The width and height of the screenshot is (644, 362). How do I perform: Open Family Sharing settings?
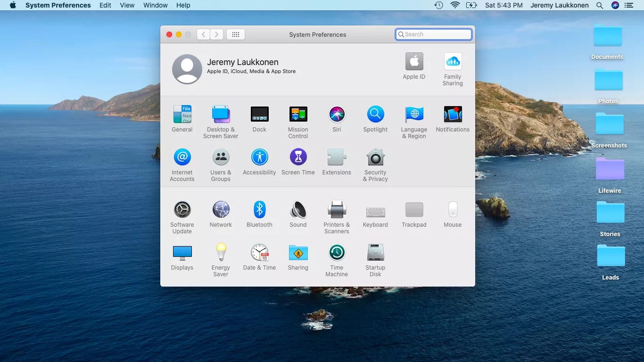pyautogui.click(x=453, y=62)
